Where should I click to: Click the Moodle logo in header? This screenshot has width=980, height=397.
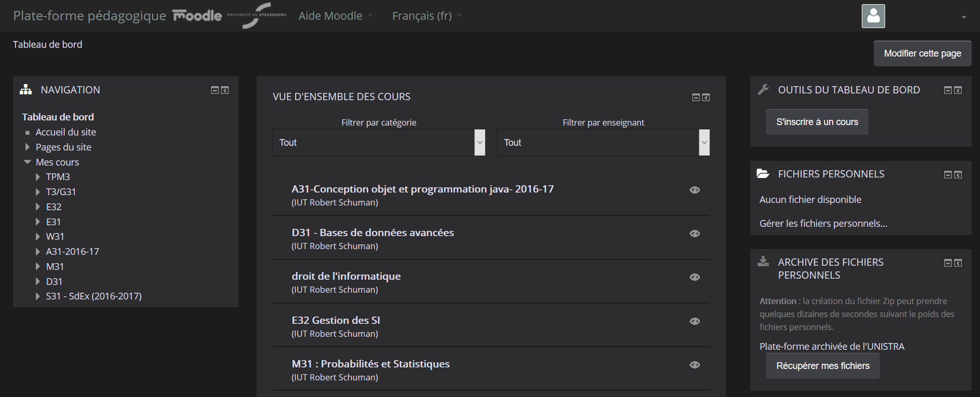(197, 16)
